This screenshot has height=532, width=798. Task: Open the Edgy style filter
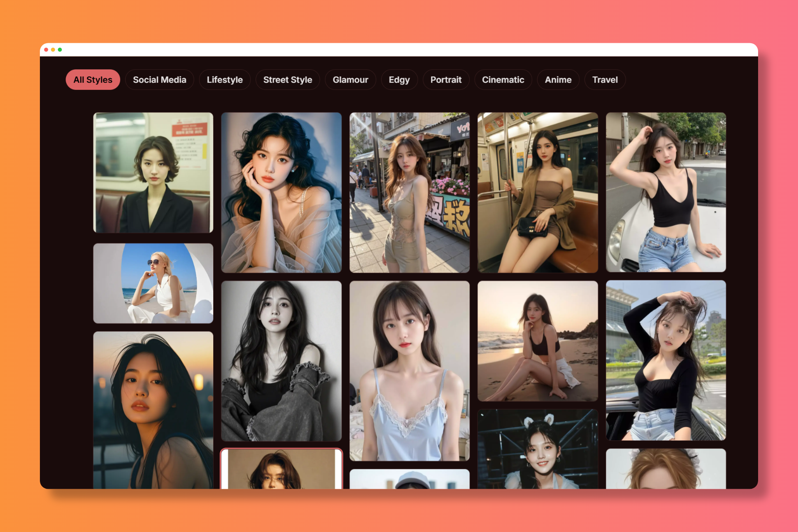[399, 80]
